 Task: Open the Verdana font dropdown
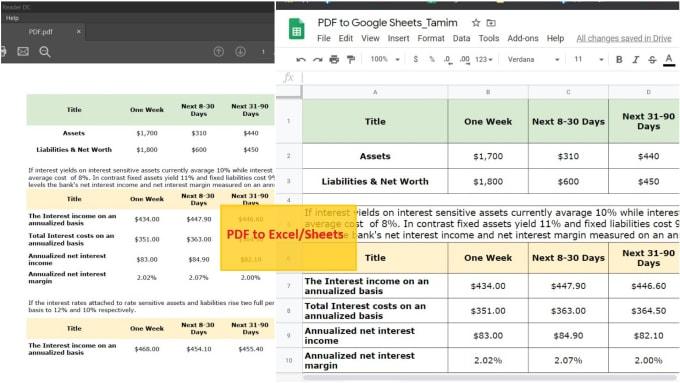tap(533, 59)
